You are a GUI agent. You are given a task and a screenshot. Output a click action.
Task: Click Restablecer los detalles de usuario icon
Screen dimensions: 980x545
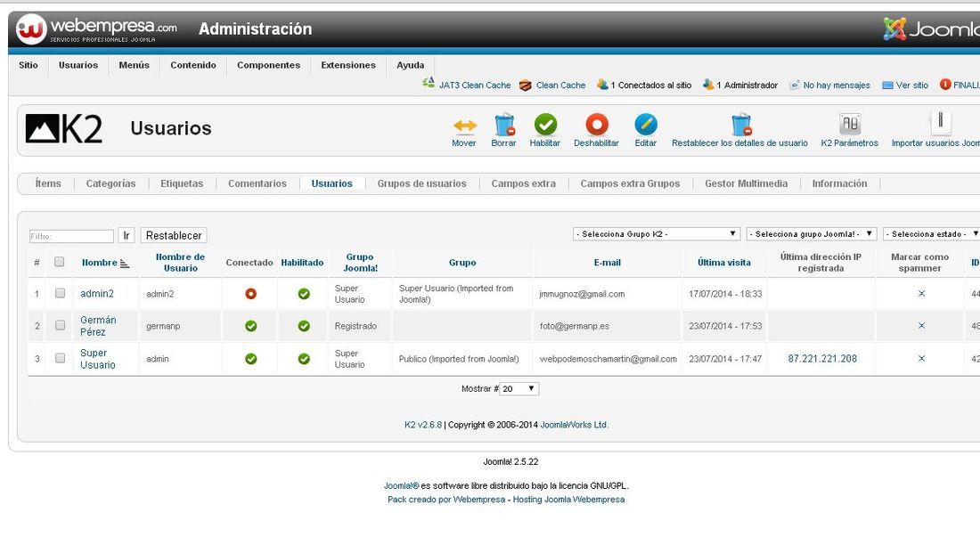tap(740, 125)
